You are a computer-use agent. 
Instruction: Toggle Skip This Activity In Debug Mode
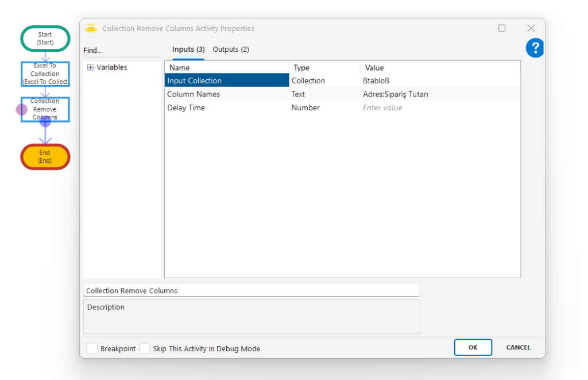[x=145, y=348]
